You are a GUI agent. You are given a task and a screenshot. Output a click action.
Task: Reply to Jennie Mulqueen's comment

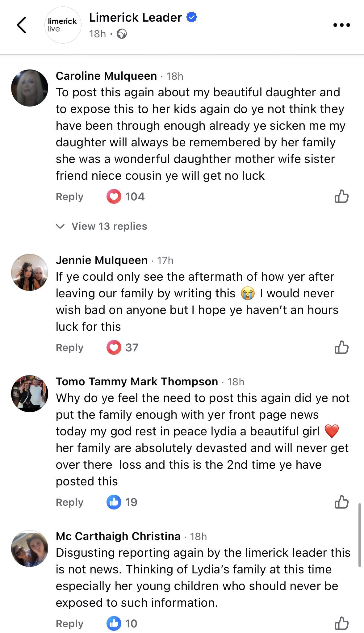(69, 348)
